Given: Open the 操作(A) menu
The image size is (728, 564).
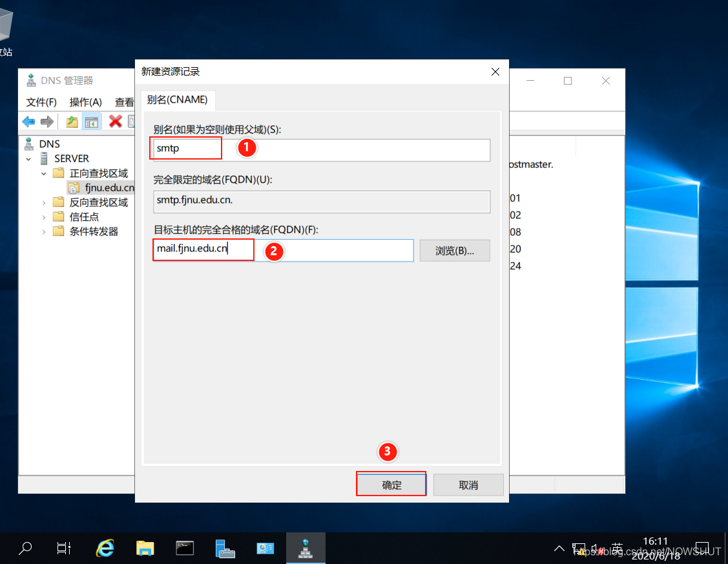Looking at the screenshot, I should point(85,102).
